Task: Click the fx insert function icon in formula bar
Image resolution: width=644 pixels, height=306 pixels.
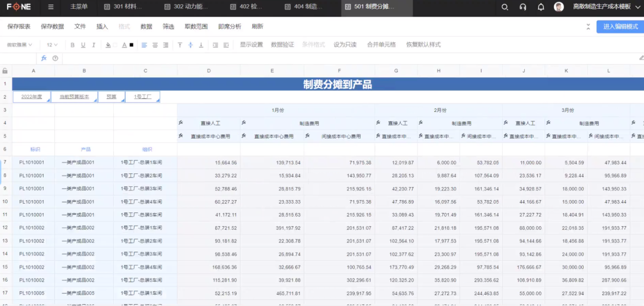Action: 44,58
